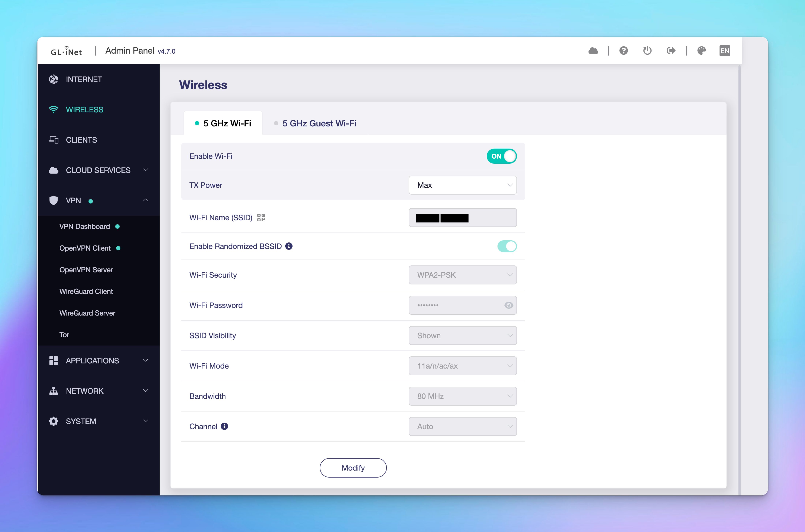Open the theme palette icon
805x532 pixels.
tap(701, 51)
